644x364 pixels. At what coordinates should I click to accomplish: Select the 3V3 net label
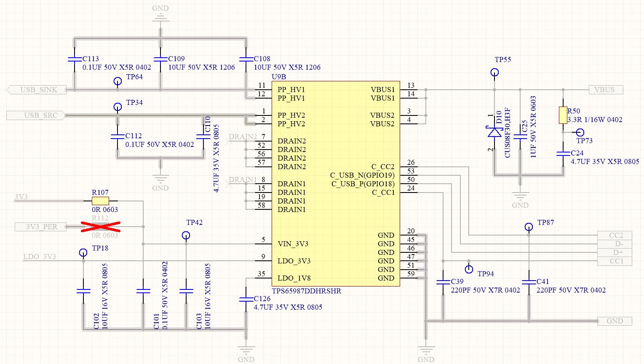[x=21, y=197]
